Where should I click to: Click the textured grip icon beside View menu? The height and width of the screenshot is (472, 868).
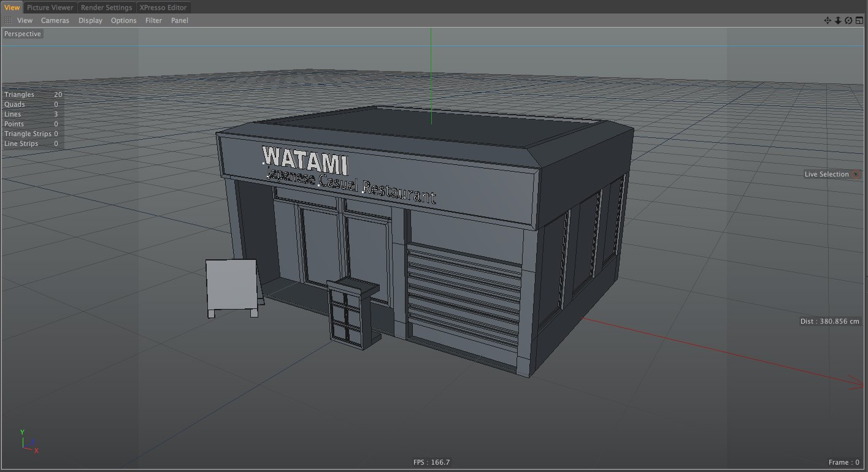(7, 20)
